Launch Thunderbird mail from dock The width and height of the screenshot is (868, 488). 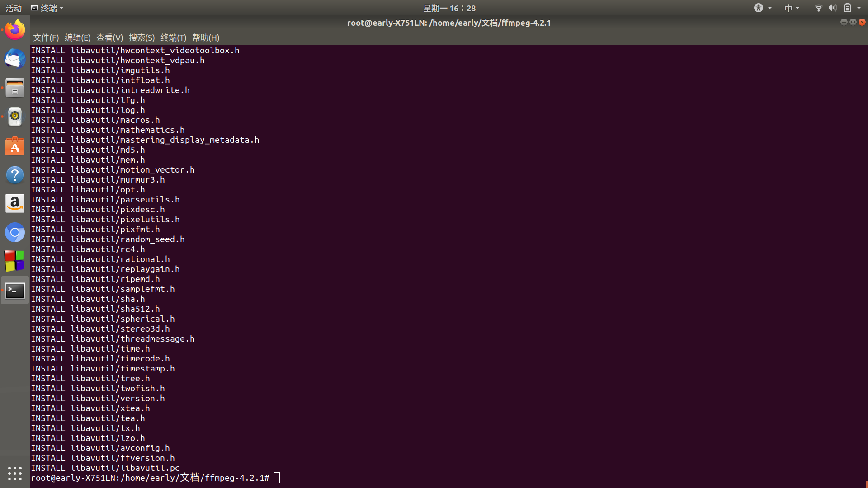coord(15,59)
